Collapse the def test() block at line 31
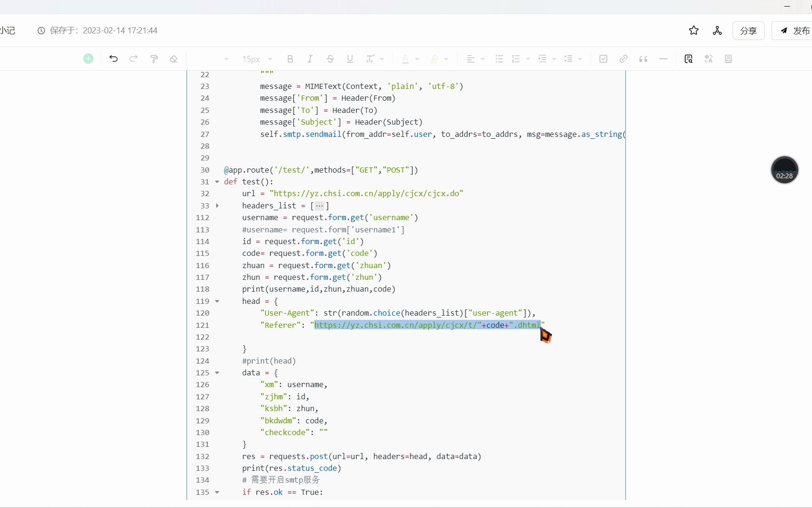 217,182
